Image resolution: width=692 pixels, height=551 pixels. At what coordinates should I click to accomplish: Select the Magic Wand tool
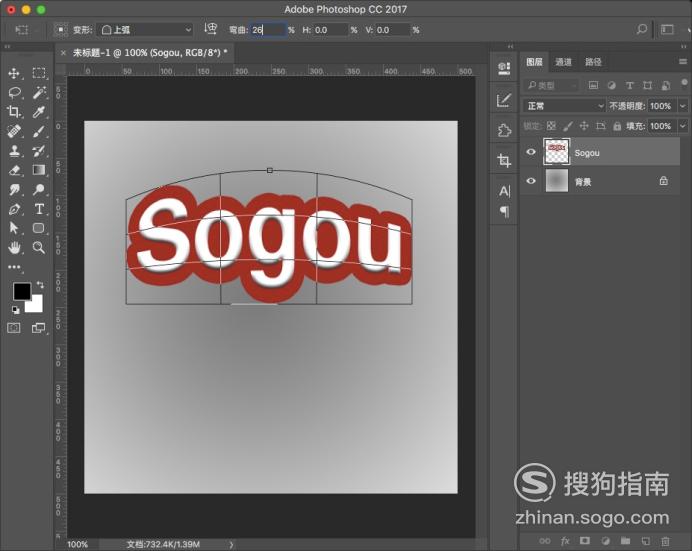(39, 93)
